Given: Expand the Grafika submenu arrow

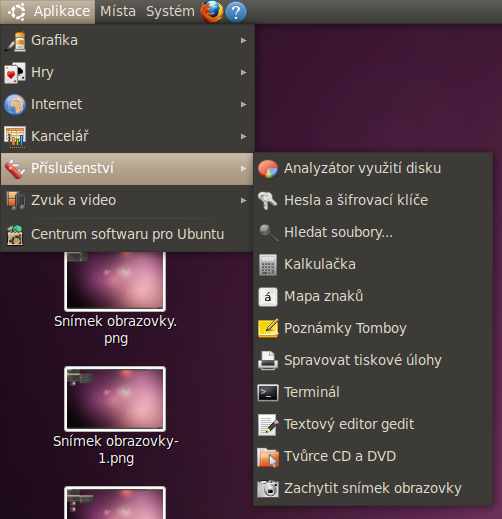Looking at the screenshot, I should (x=244, y=41).
